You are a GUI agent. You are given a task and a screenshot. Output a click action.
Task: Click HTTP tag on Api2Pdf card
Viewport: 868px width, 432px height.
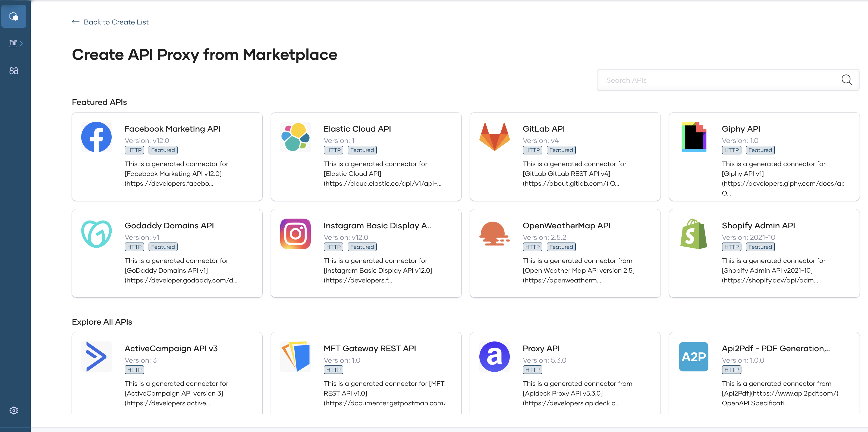click(x=732, y=370)
